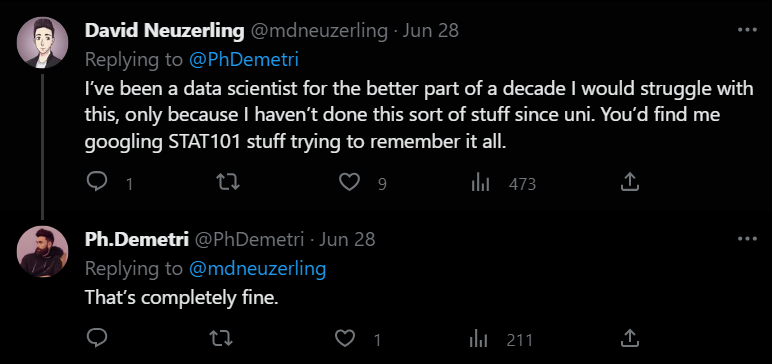Open Ph.Demetri's profile avatar
This screenshot has height=364, width=772.
click(x=42, y=252)
